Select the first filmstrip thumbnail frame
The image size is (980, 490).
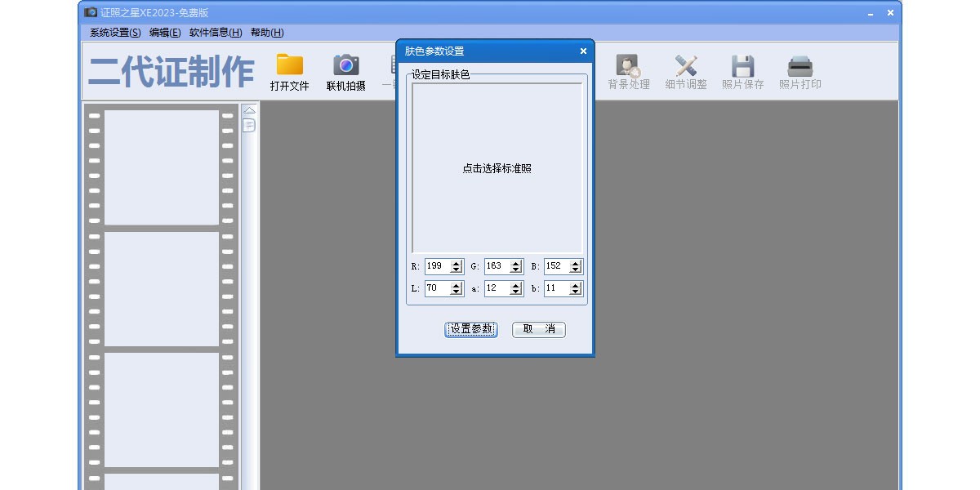(162, 167)
